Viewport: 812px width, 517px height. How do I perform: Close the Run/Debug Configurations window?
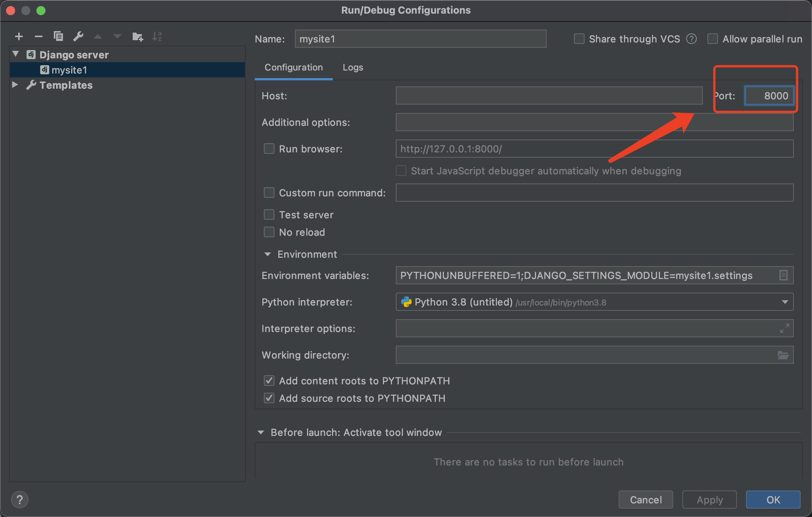point(11,11)
